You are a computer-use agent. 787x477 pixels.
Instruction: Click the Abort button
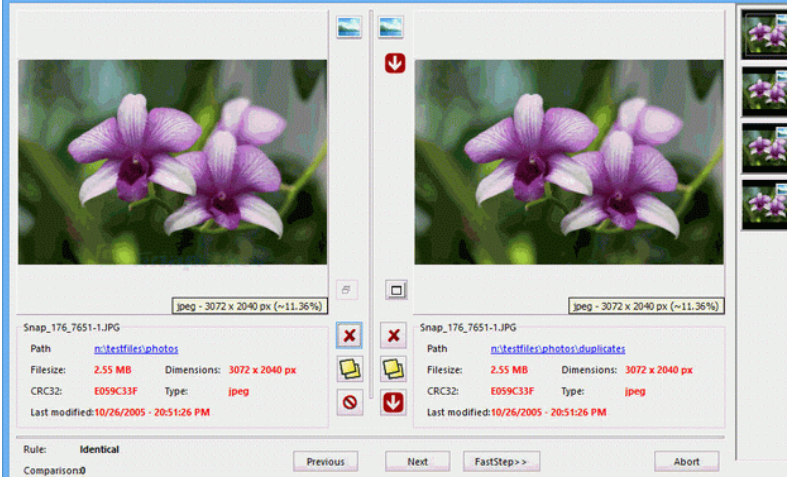pos(686,461)
